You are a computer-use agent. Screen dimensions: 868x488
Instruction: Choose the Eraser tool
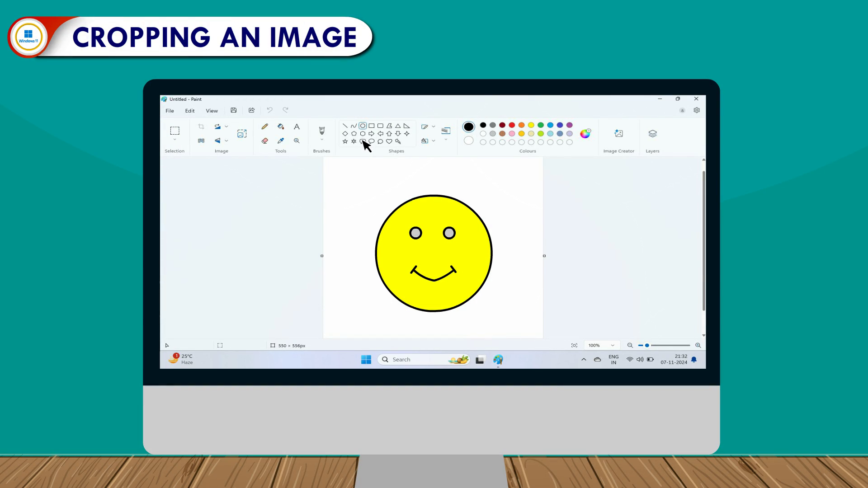click(265, 141)
